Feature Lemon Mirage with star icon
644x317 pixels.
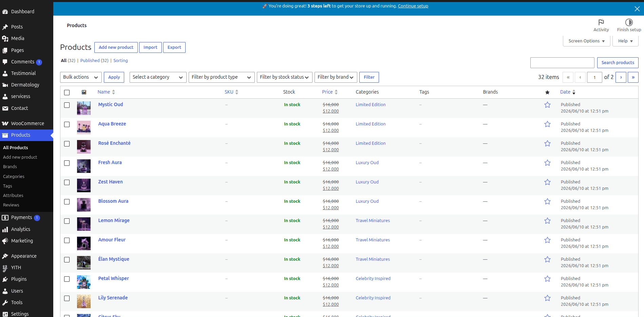click(x=547, y=221)
